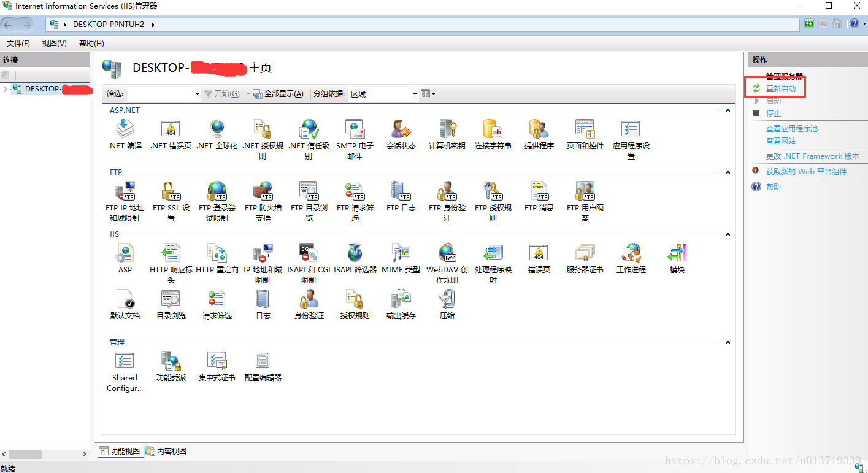Collapse the IIS group section
Image resolution: width=868 pixels, height=473 pixels.
[728, 234]
